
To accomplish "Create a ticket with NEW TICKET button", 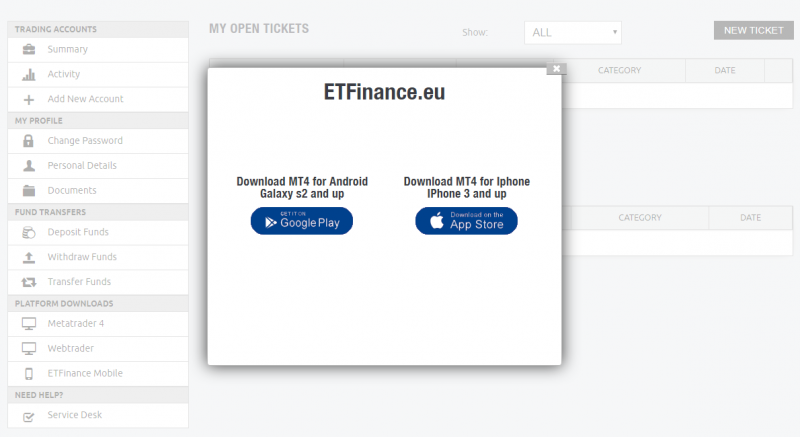I will [x=754, y=31].
